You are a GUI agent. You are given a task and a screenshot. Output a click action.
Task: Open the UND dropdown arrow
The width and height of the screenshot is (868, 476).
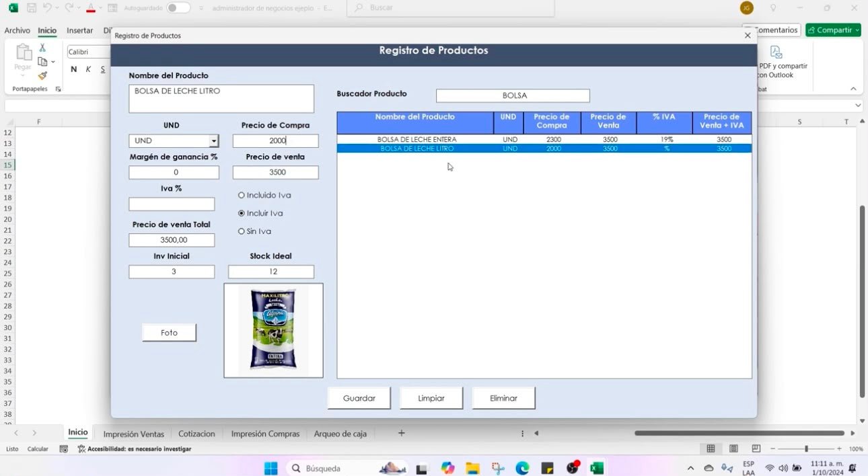point(213,141)
